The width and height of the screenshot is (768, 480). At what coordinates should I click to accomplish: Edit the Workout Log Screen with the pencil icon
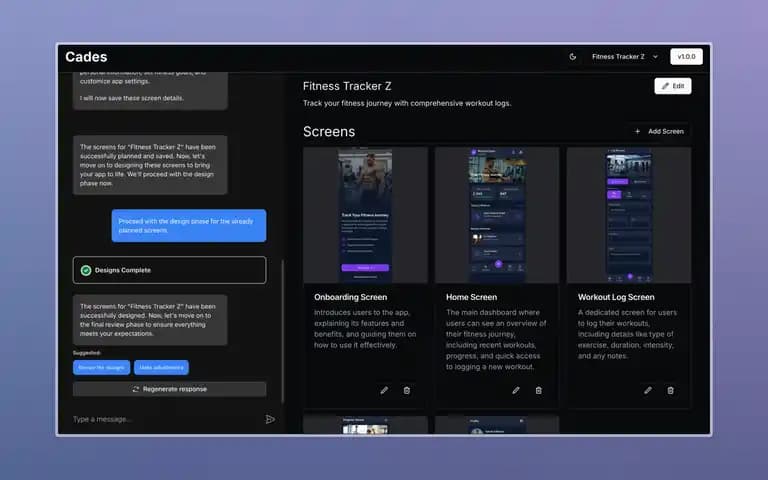click(x=648, y=390)
